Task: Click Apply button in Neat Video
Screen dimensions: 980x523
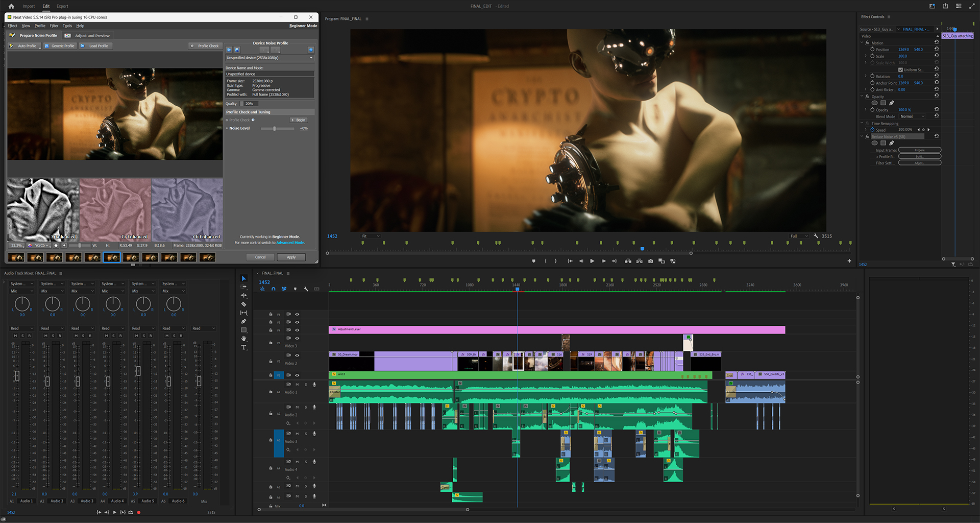Action: point(291,257)
